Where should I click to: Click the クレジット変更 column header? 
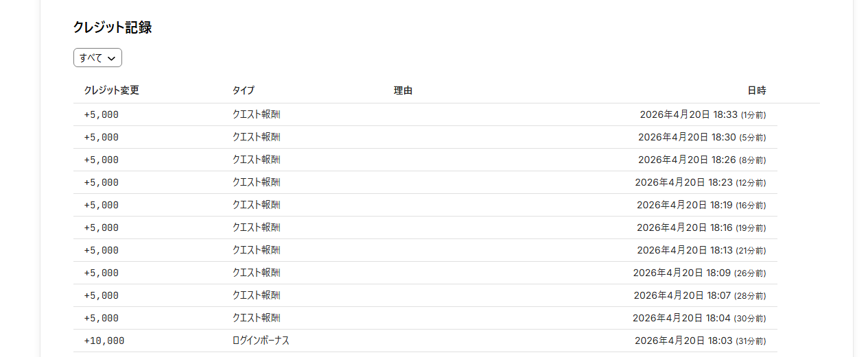click(x=112, y=90)
